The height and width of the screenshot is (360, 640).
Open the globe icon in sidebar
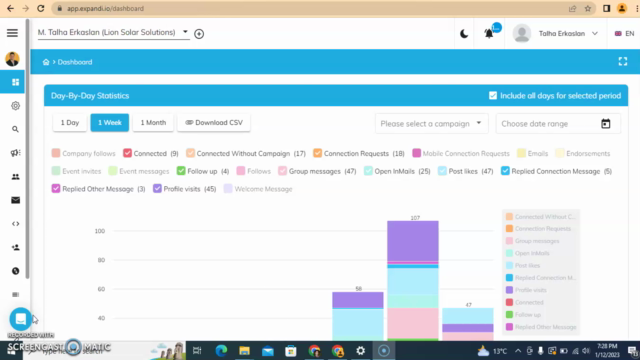coord(16,271)
